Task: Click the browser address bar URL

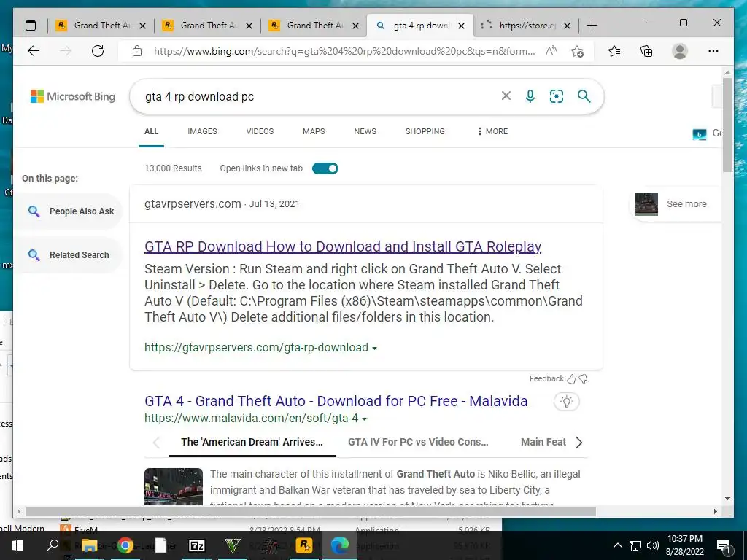Action: click(344, 51)
